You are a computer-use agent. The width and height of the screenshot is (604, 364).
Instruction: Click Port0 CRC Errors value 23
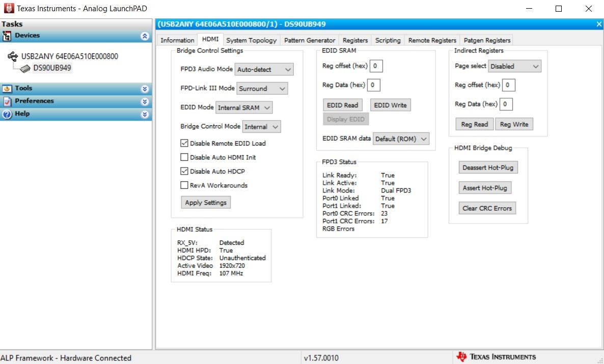384,213
